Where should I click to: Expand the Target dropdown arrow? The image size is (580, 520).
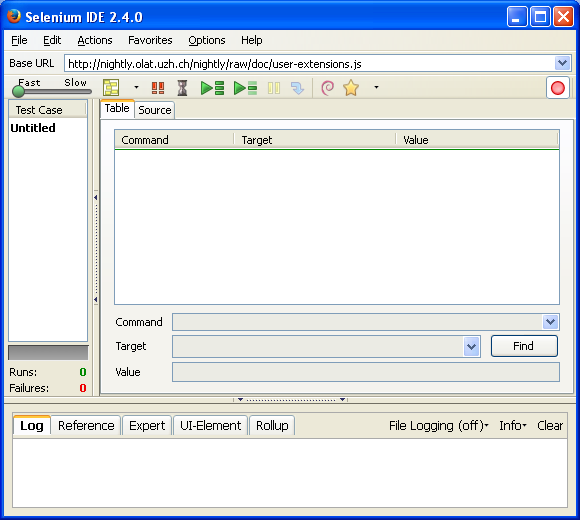coord(472,347)
